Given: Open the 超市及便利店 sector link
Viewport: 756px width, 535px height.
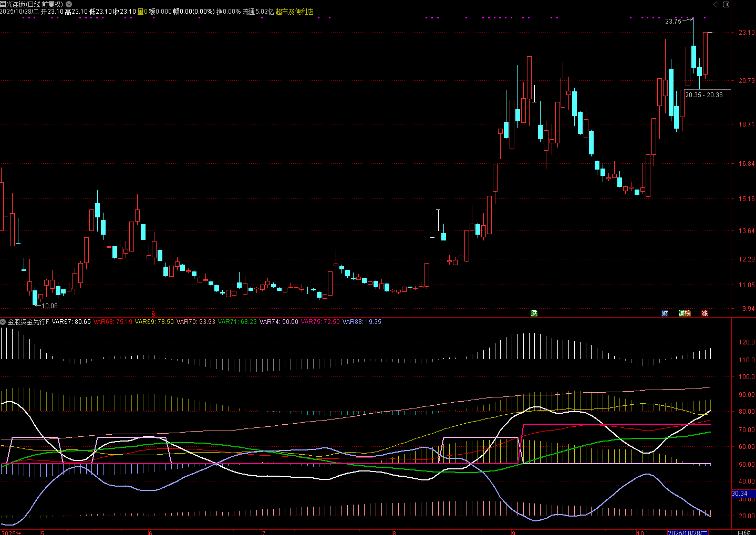Looking at the screenshot, I should point(294,12).
